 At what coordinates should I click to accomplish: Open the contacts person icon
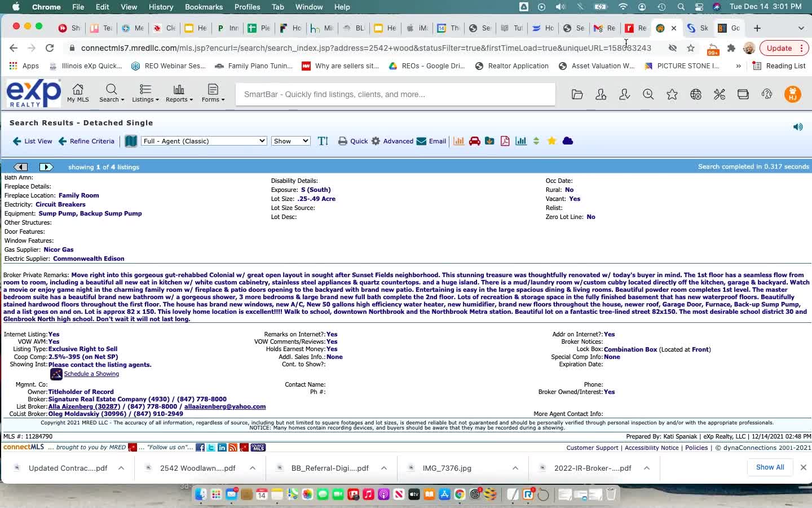[x=601, y=95]
